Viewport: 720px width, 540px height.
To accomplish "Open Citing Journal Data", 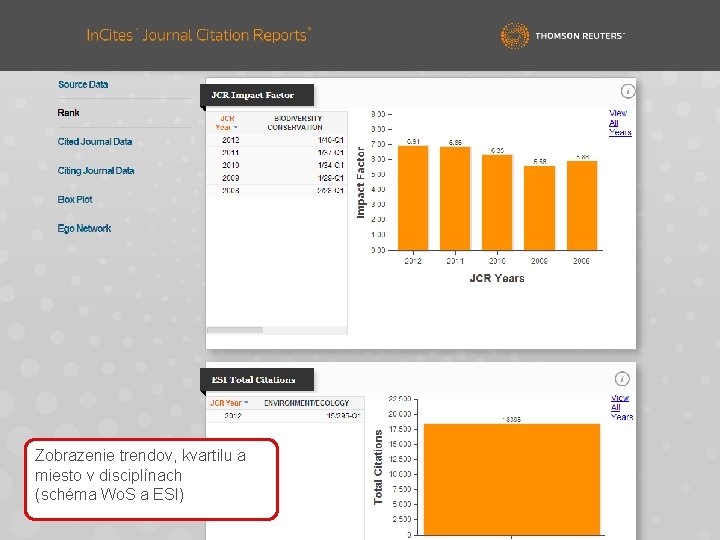I will click(96, 171).
